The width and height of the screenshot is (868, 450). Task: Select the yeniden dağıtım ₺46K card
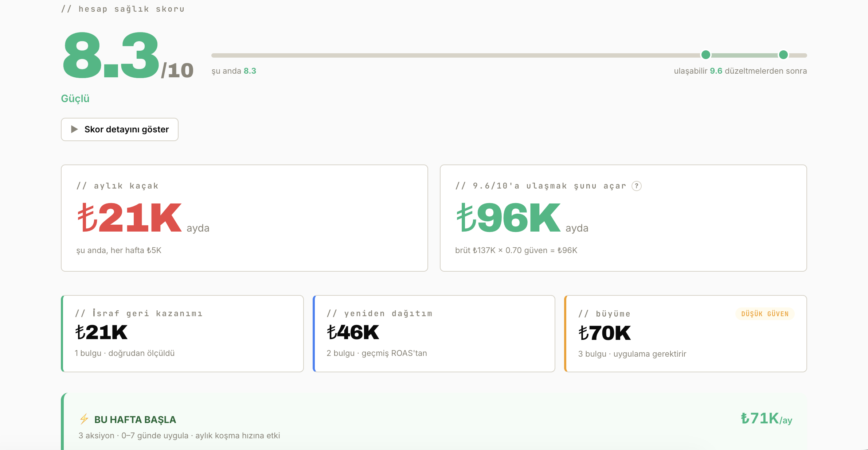click(x=434, y=334)
